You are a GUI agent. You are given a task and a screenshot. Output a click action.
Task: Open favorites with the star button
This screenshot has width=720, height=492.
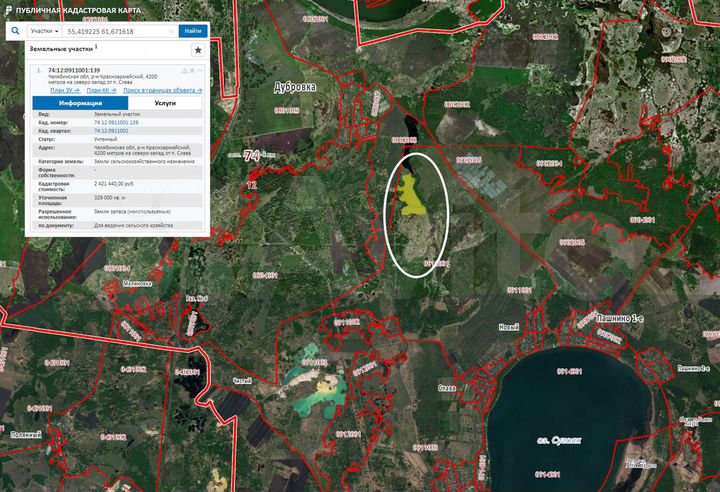pyautogui.click(x=198, y=49)
